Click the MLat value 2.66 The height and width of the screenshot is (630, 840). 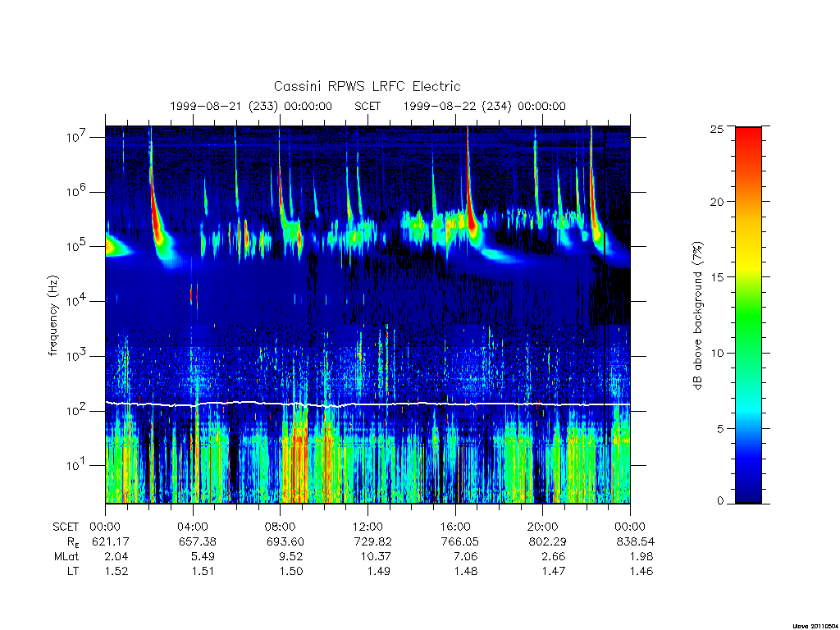coord(554,557)
